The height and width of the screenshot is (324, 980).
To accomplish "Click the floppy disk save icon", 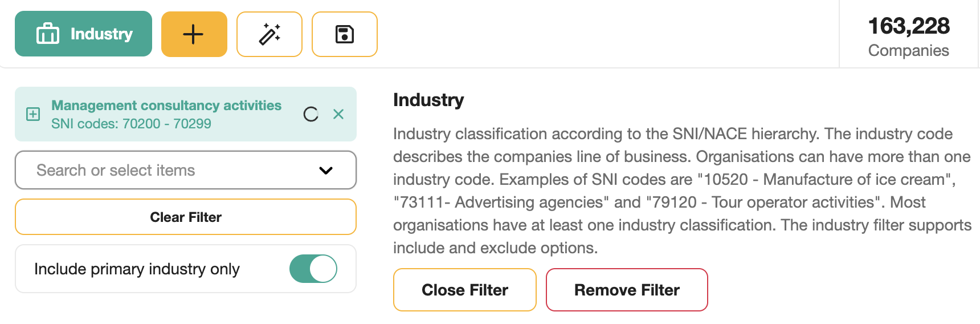I will click(x=345, y=34).
